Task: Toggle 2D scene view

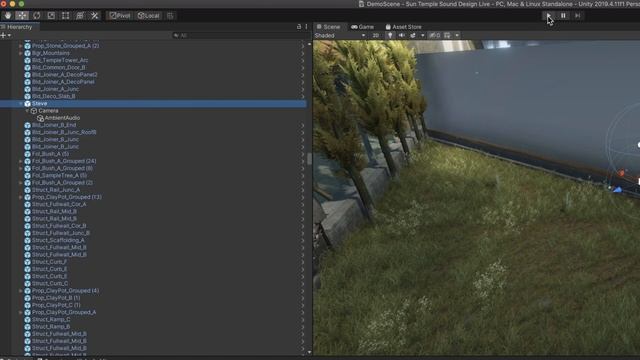Action: pos(376,36)
